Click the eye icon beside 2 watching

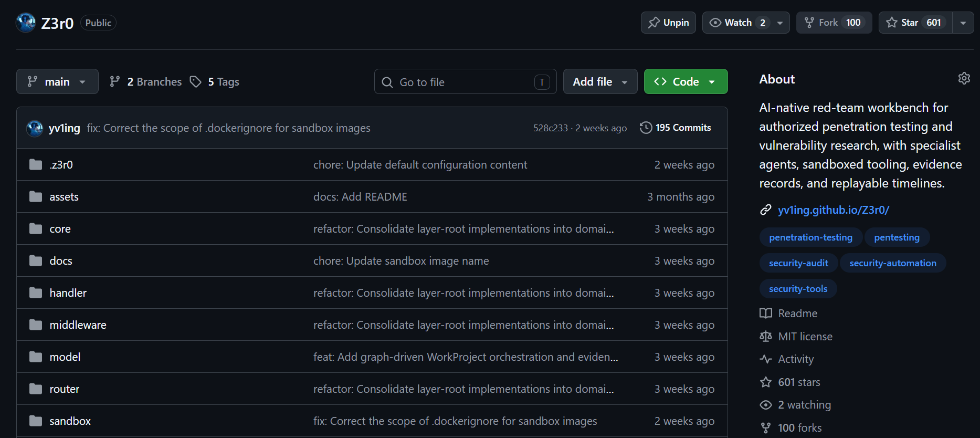pyautogui.click(x=766, y=405)
